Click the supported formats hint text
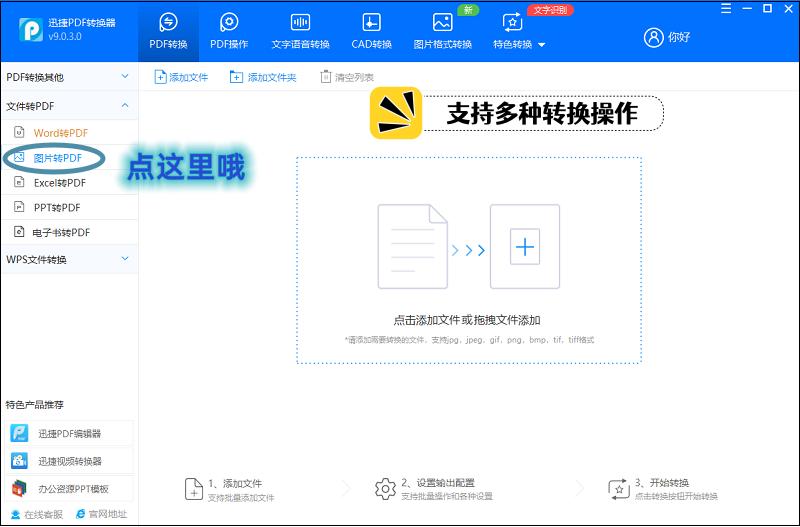The height and width of the screenshot is (527, 800). click(469, 340)
